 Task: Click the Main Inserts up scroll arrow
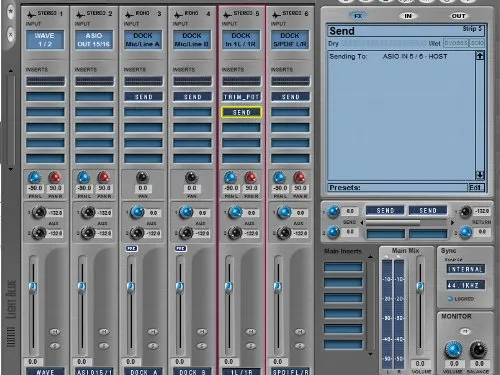370,257
